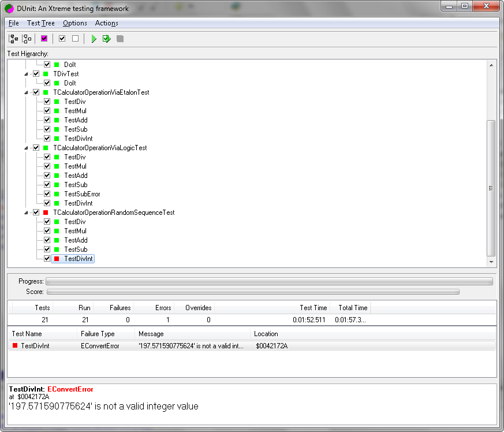
Task: Click the Collapse All tree icon
Action: [25, 38]
